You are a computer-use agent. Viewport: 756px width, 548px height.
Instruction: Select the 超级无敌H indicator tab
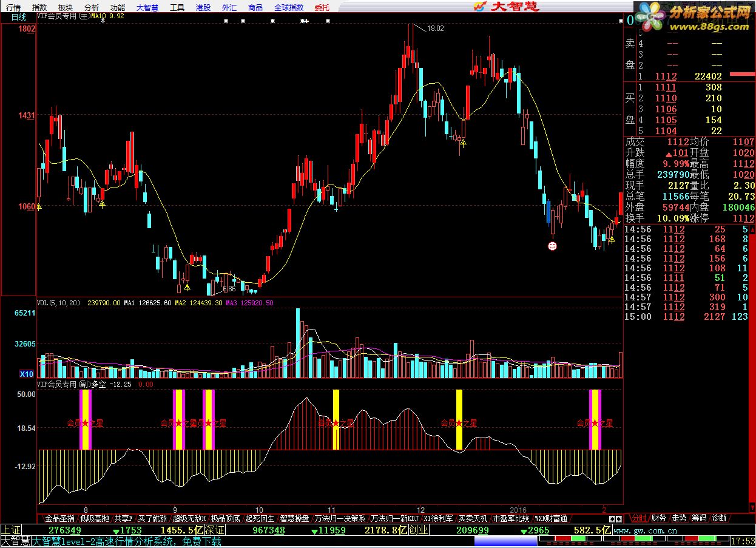click(x=189, y=518)
